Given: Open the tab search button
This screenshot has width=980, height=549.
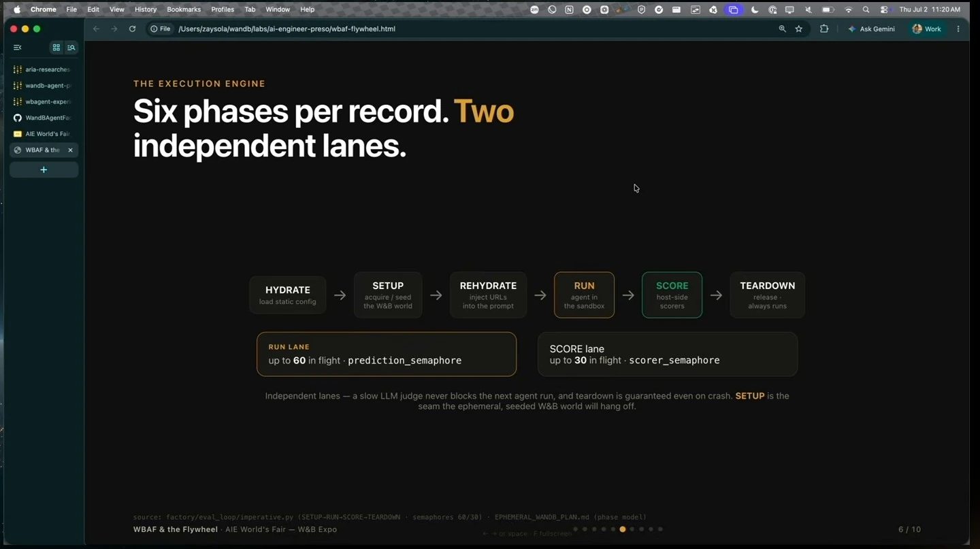Looking at the screenshot, I should (x=71, y=48).
